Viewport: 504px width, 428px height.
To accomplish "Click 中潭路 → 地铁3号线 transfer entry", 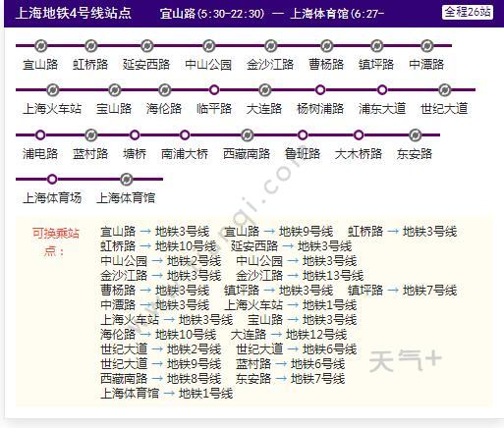I will (x=154, y=305).
